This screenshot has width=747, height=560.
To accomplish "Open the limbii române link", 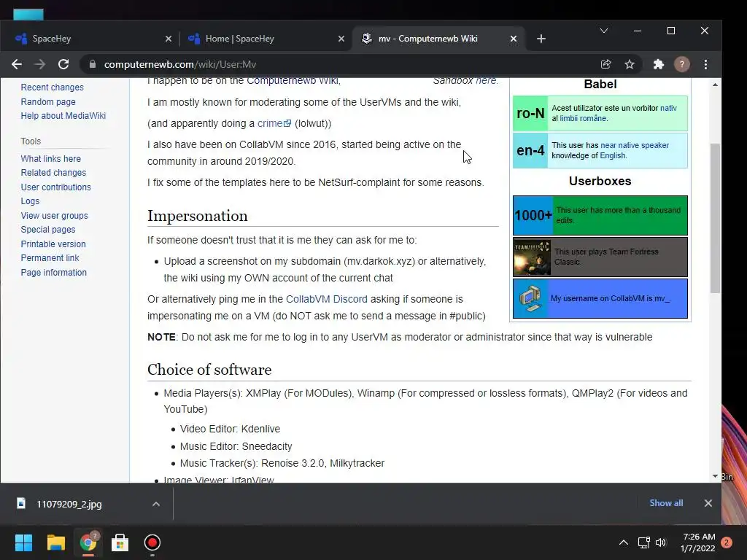I will pyautogui.click(x=583, y=118).
